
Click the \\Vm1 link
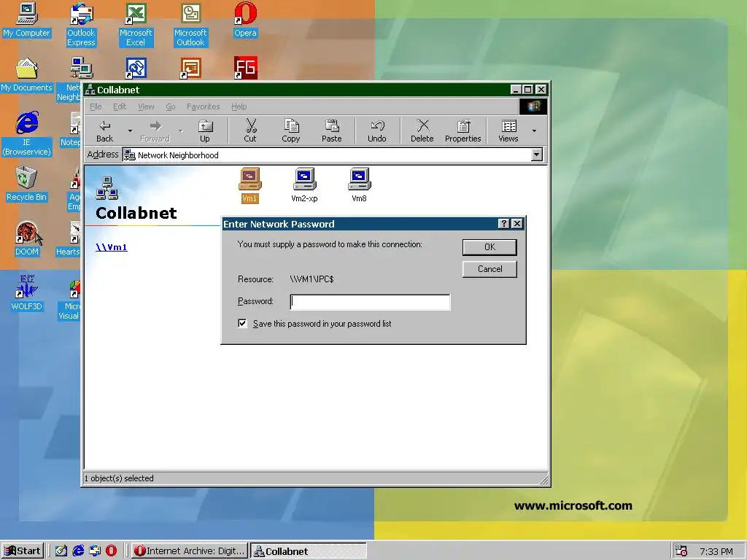112,247
